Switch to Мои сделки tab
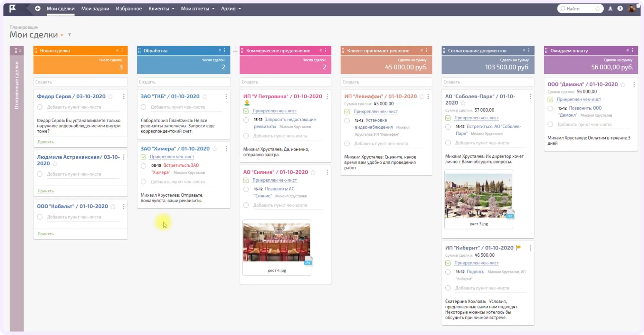 point(61,9)
